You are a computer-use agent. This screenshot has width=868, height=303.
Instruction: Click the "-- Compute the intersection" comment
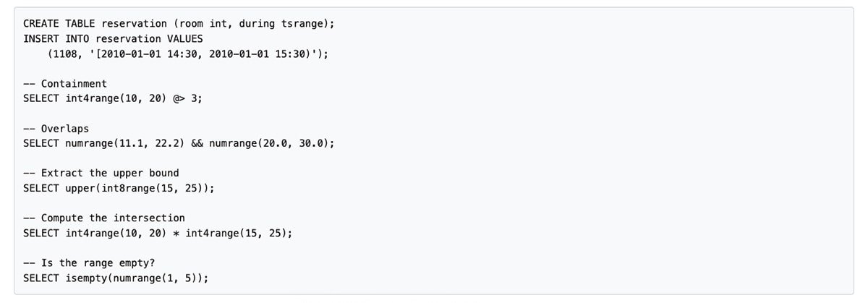click(x=104, y=218)
